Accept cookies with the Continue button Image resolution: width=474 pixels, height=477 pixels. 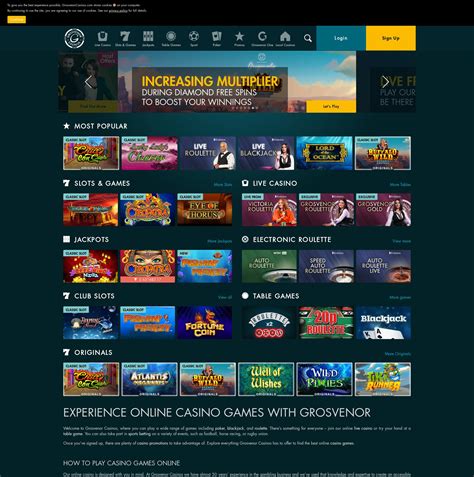[16, 20]
